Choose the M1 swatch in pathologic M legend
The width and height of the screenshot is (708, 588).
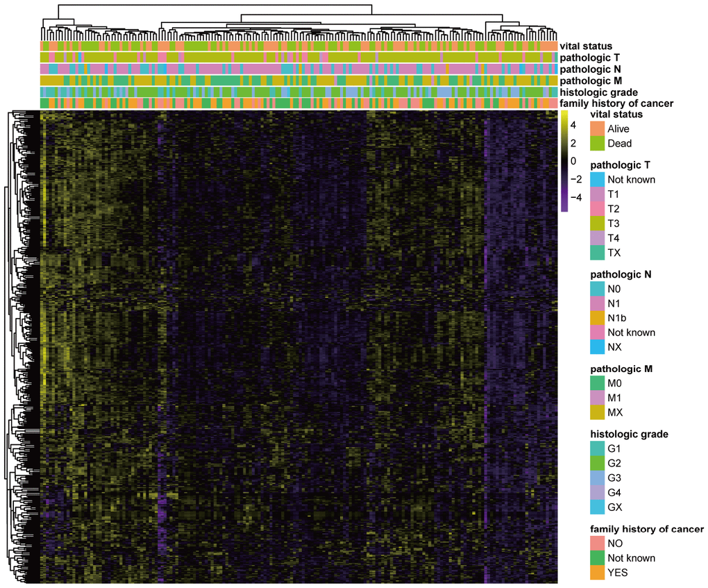coord(597,398)
